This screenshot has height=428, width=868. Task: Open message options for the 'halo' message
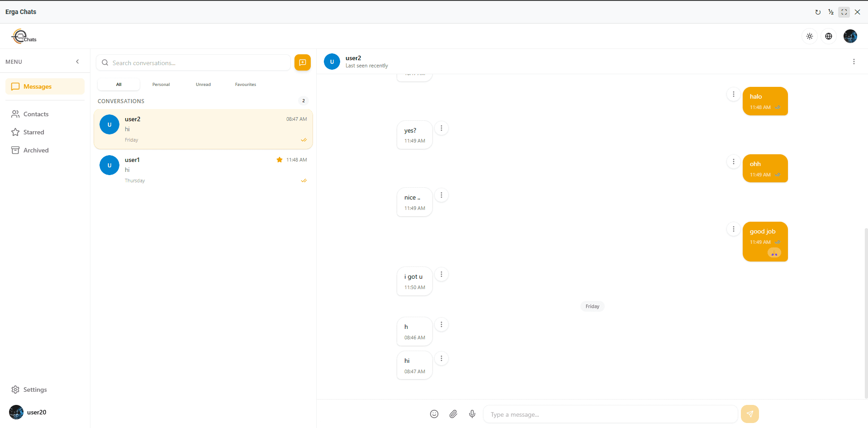[x=734, y=94]
